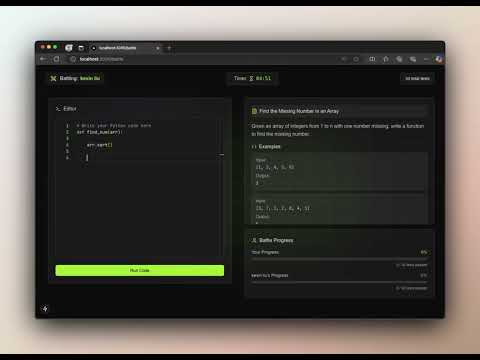
Task: Click the Battling kevin liu label
Action: point(80,78)
